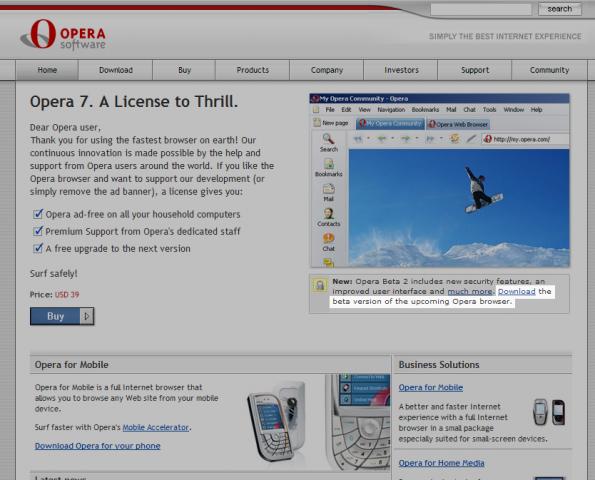This screenshot has width=595, height=480.
Task: Follow the 'much more' link
Action: pos(470,291)
